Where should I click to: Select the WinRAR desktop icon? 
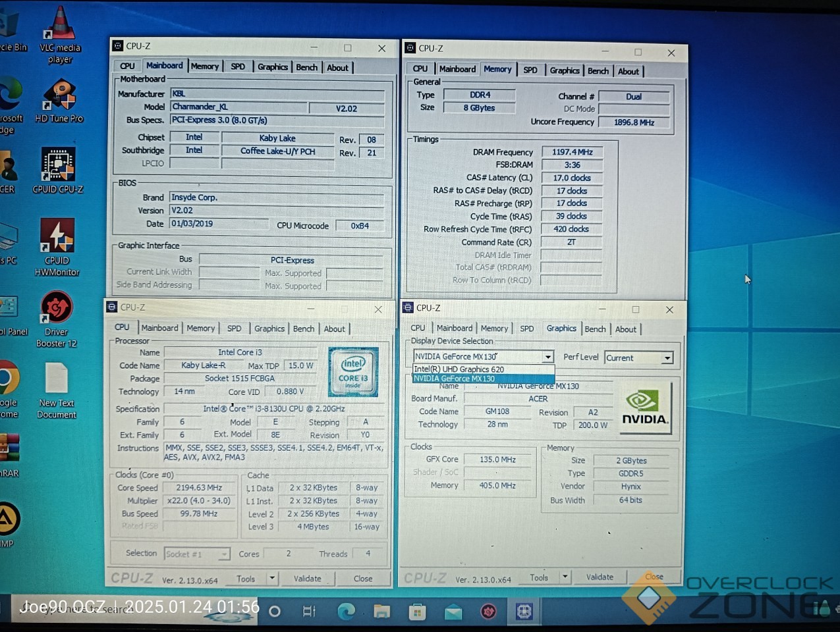9,454
